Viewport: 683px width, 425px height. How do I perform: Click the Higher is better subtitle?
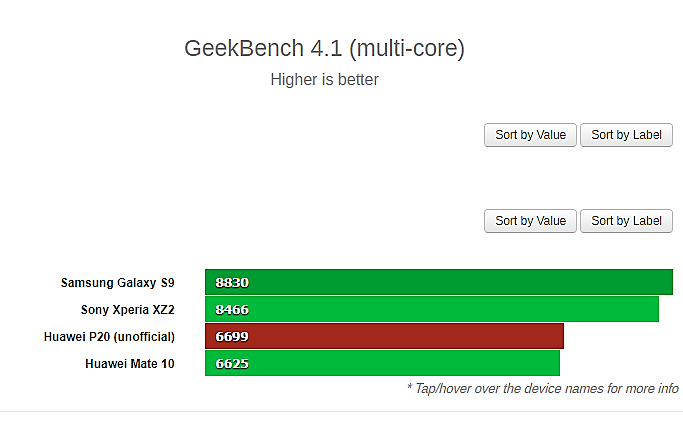coord(325,80)
